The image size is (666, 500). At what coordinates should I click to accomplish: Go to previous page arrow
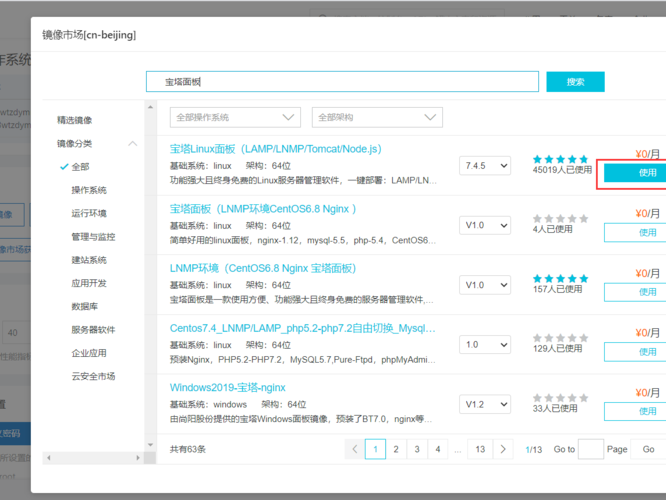(x=355, y=449)
